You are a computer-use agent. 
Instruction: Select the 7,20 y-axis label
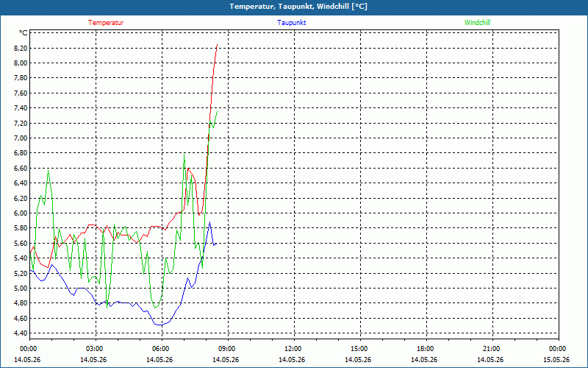tap(21, 123)
